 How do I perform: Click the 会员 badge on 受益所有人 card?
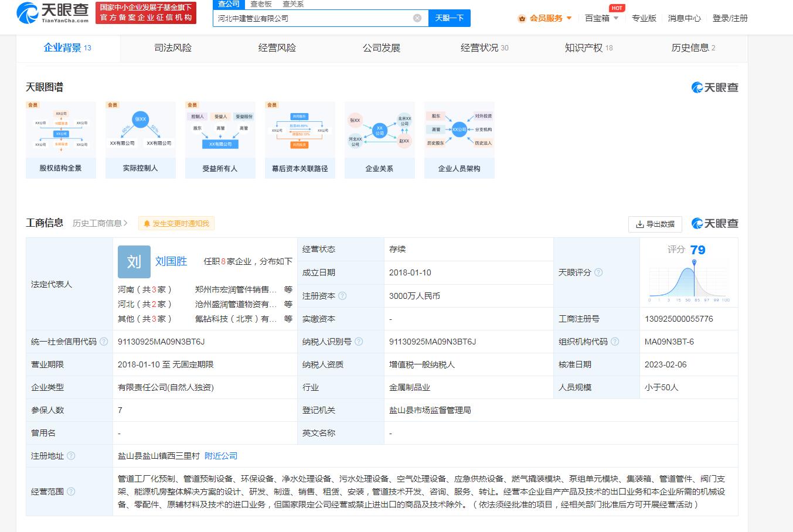192,105
